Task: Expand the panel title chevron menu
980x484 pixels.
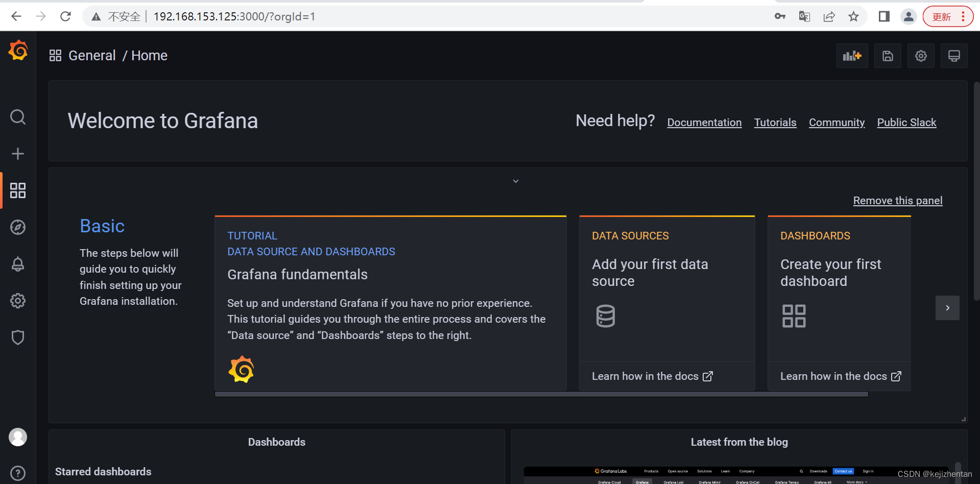Action: coord(516,181)
